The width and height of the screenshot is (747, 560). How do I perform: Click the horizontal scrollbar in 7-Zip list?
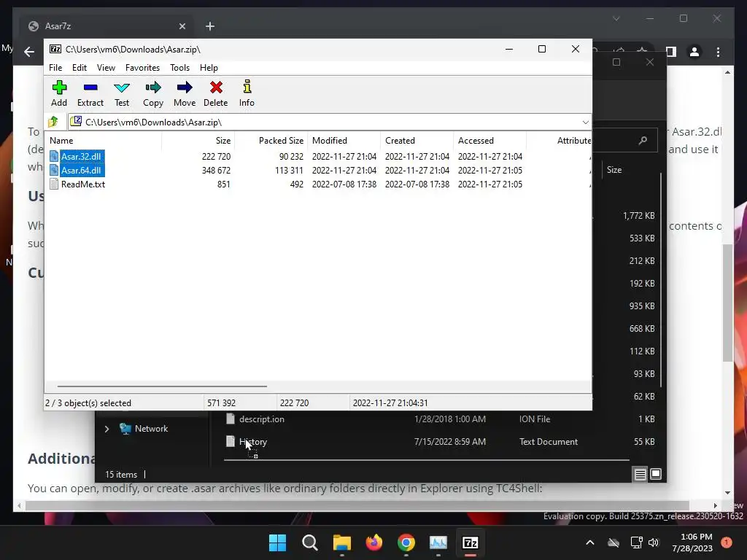click(x=162, y=386)
